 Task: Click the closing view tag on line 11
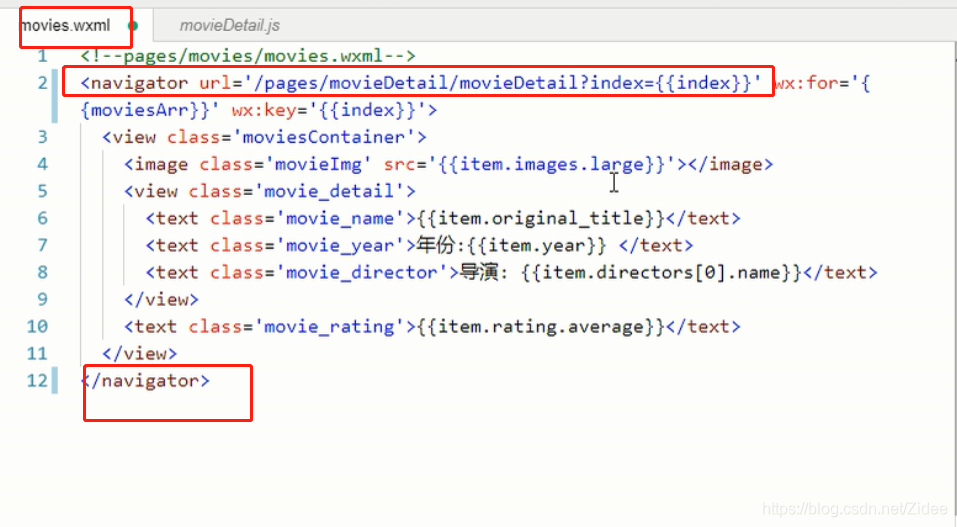(139, 353)
